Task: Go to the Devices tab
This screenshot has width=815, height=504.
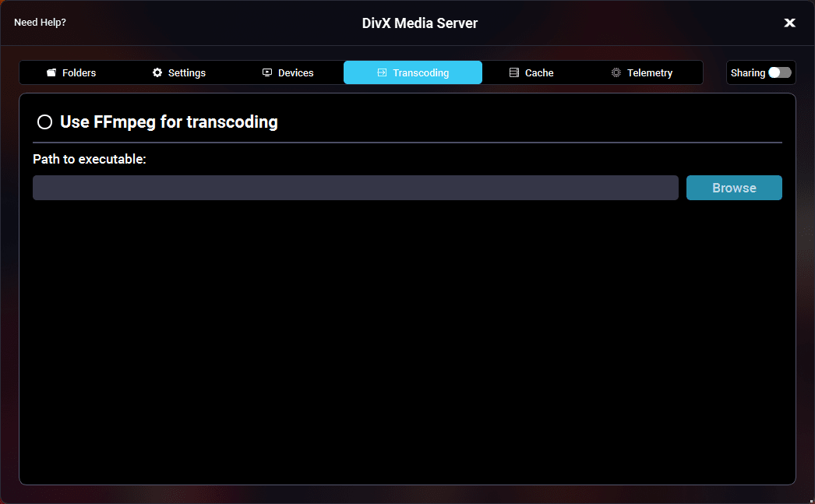Action: 295,72
